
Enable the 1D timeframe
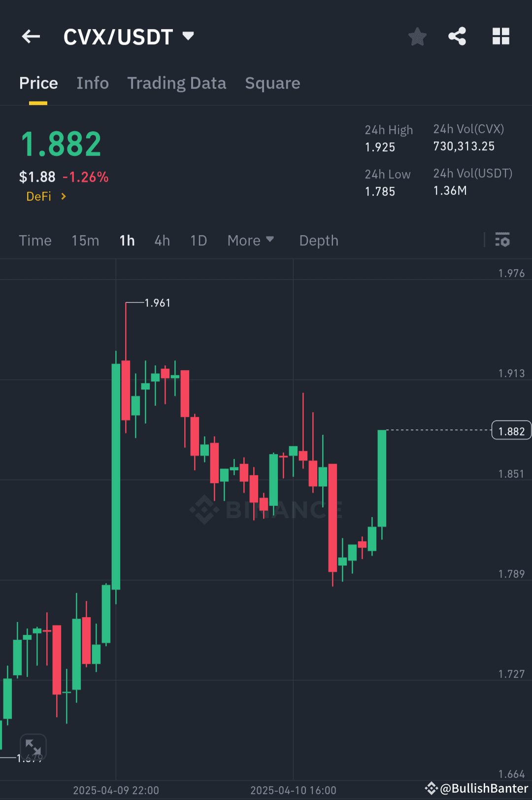tap(198, 240)
